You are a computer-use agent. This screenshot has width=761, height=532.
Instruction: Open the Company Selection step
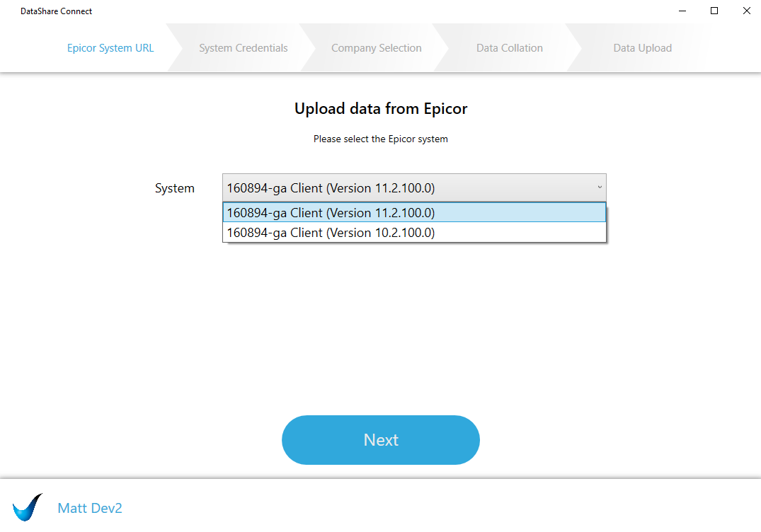point(376,48)
